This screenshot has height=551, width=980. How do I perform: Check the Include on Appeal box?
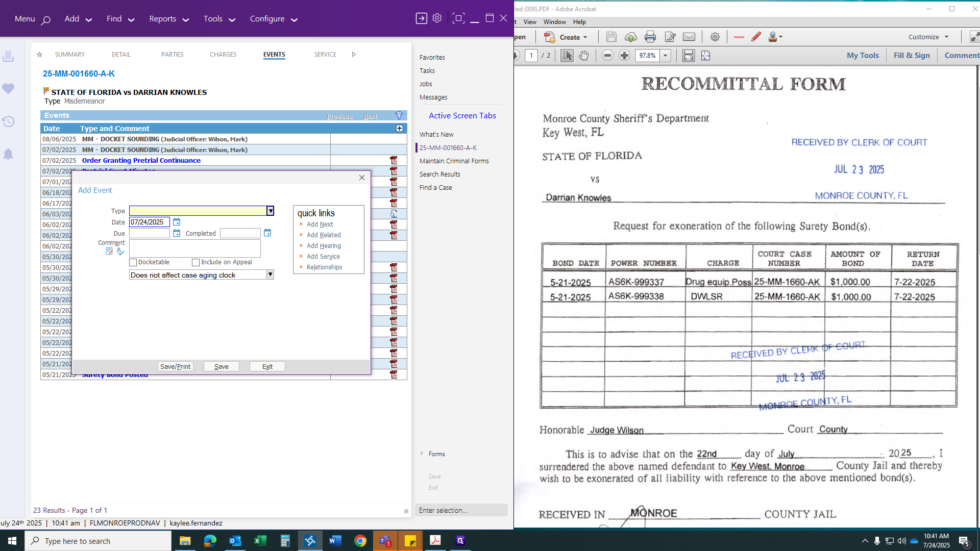coord(195,262)
